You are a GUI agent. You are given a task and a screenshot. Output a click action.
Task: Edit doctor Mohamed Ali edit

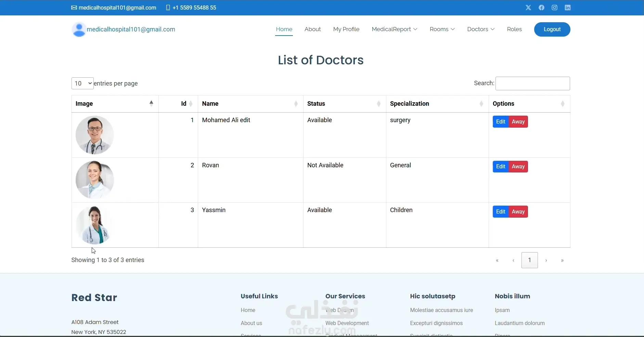(x=501, y=122)
